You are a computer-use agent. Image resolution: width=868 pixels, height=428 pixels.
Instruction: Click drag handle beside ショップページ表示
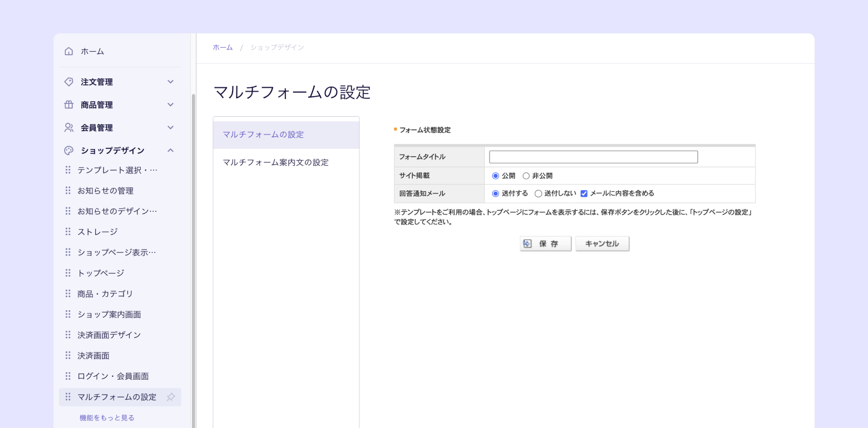pos(68,252)
